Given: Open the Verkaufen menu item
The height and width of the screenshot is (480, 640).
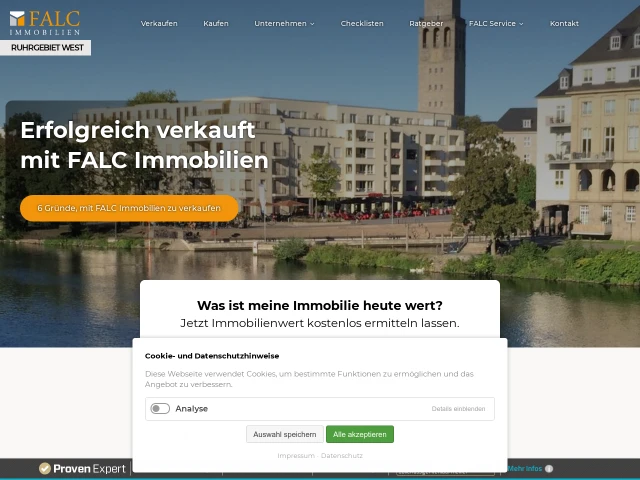Looking at the screenshot, I should [x=159, y=24].
